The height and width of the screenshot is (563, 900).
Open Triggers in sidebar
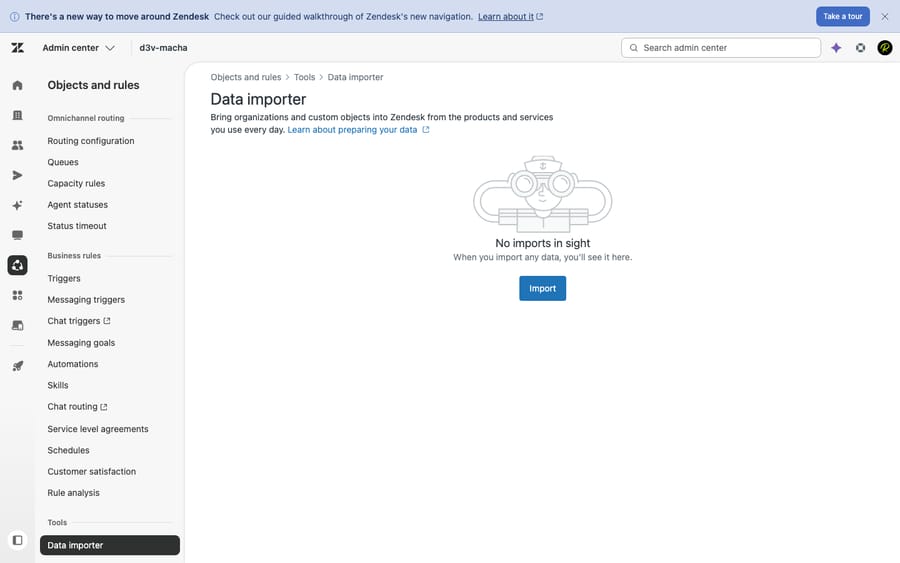(64, 278)
